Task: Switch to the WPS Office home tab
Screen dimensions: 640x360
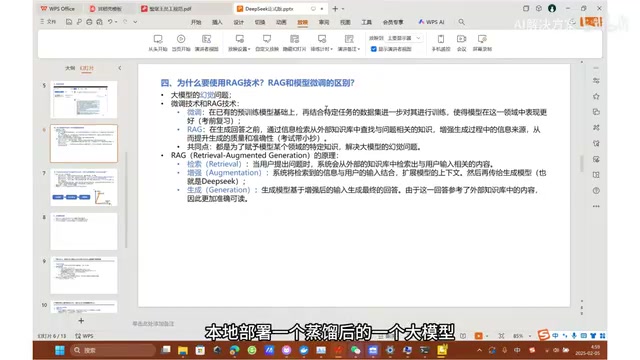Action: pos(58,8)
